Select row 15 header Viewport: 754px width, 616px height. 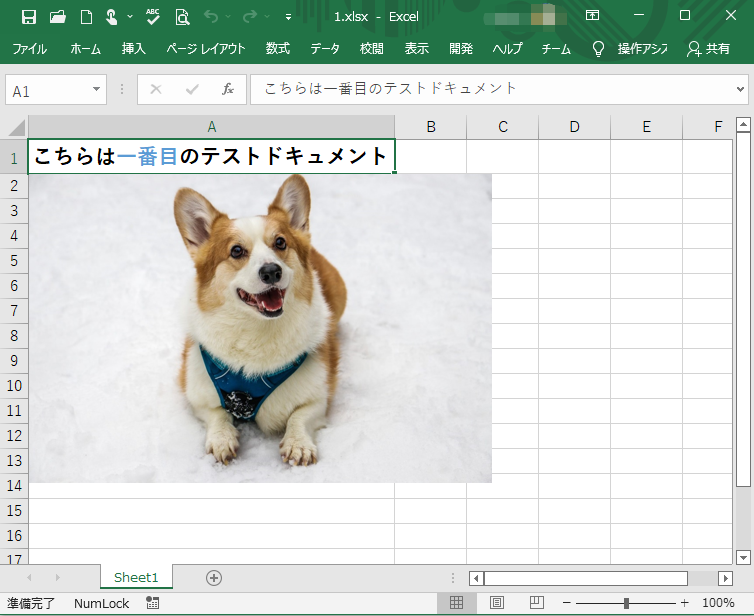pos(14,511)
